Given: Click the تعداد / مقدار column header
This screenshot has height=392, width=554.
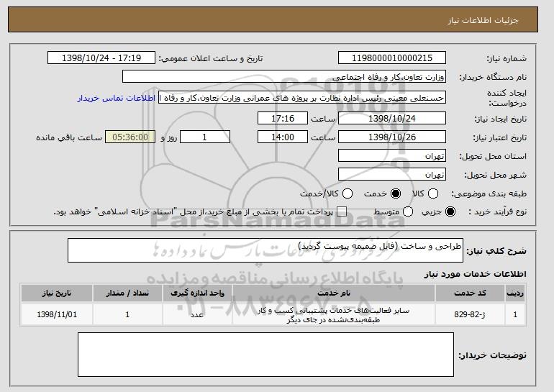Looking at the screenshot, I should point(127,293).
